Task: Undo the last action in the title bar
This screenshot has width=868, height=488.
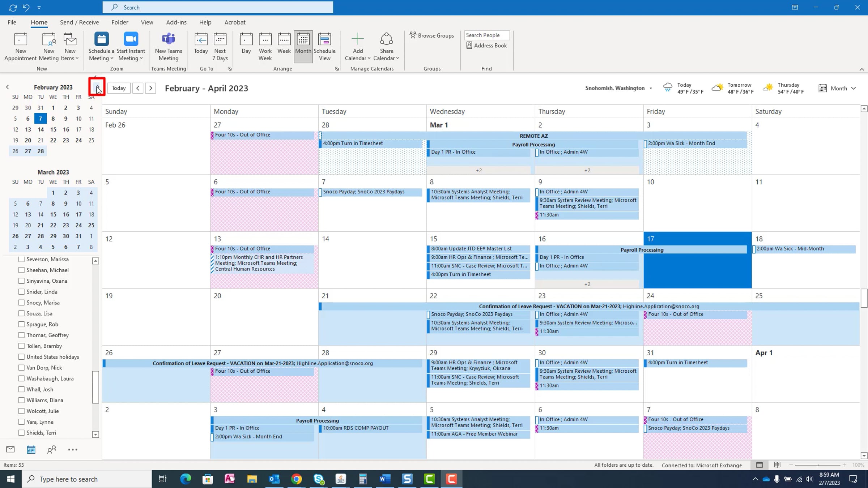Action: coord(26,7)
